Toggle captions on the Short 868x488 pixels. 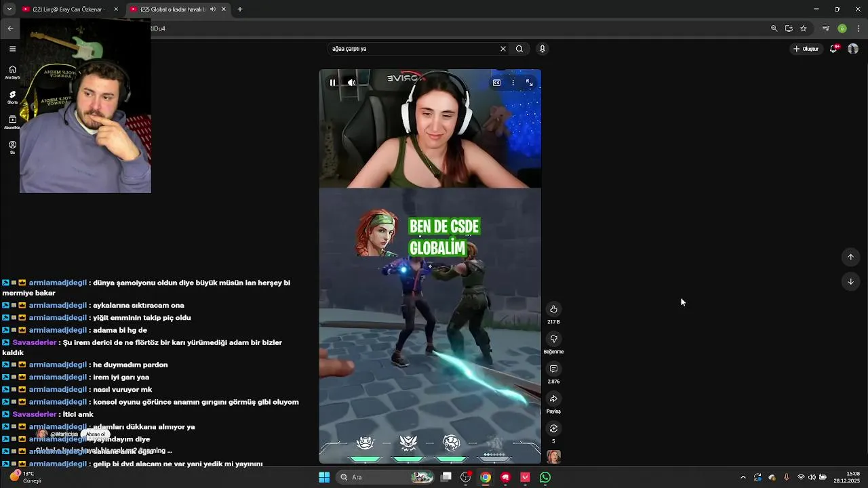496,83
